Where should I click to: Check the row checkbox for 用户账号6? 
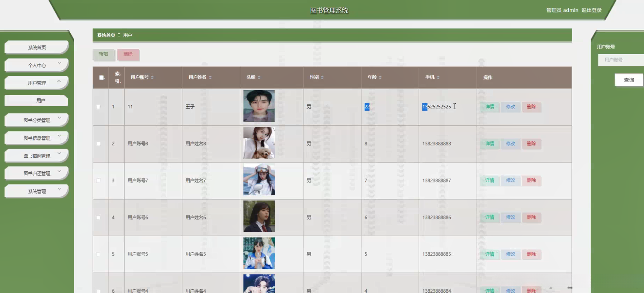click(x=98, y=218)
